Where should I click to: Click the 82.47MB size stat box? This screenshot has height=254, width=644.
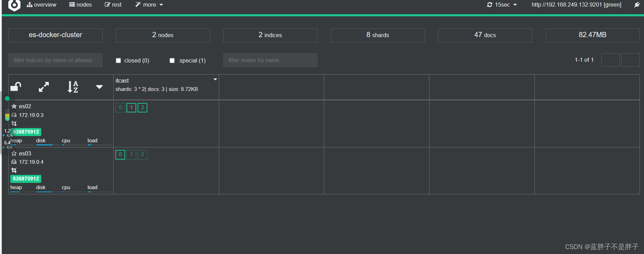point(593,35)
